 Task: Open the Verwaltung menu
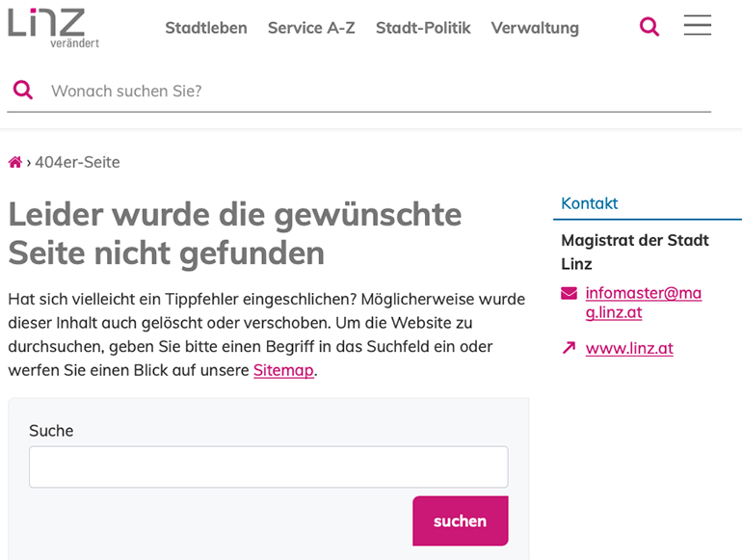click(535, 28)
